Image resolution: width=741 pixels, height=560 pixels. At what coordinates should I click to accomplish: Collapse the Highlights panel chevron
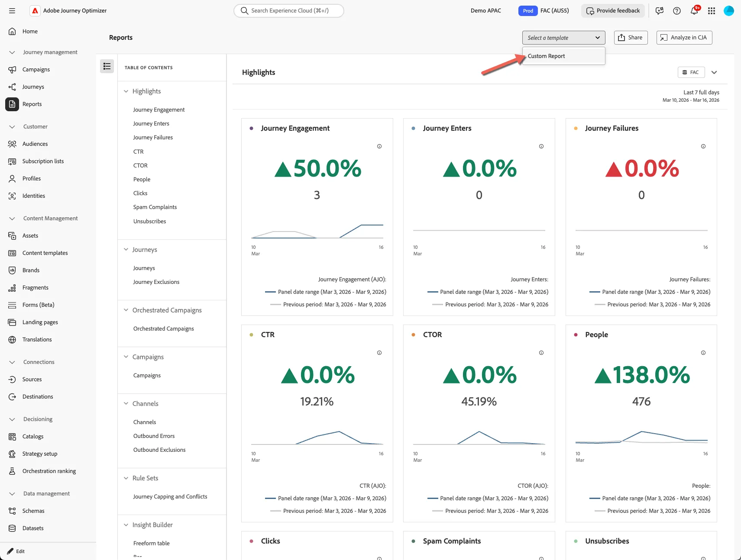pyautogui.click(x=714, y=72)
